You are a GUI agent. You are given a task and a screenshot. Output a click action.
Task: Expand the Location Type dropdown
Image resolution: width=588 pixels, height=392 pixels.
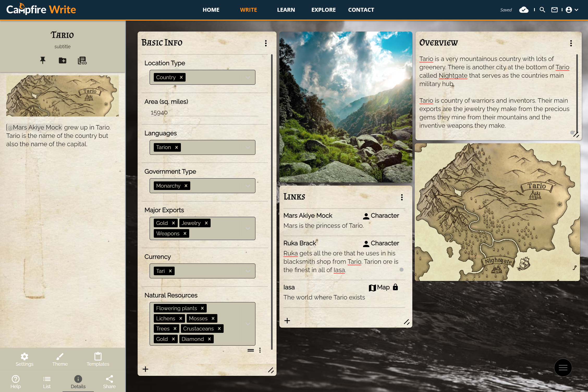coord(248,77)
